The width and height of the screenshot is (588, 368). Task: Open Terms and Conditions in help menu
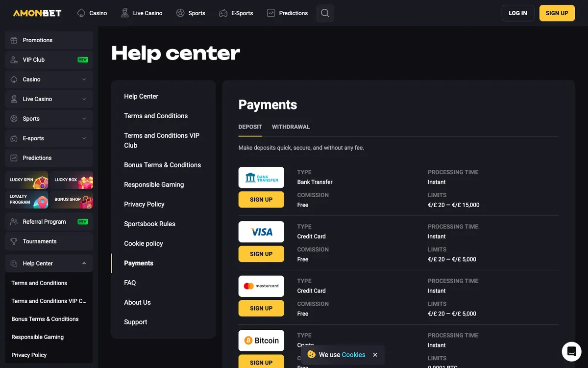[156, 116]
